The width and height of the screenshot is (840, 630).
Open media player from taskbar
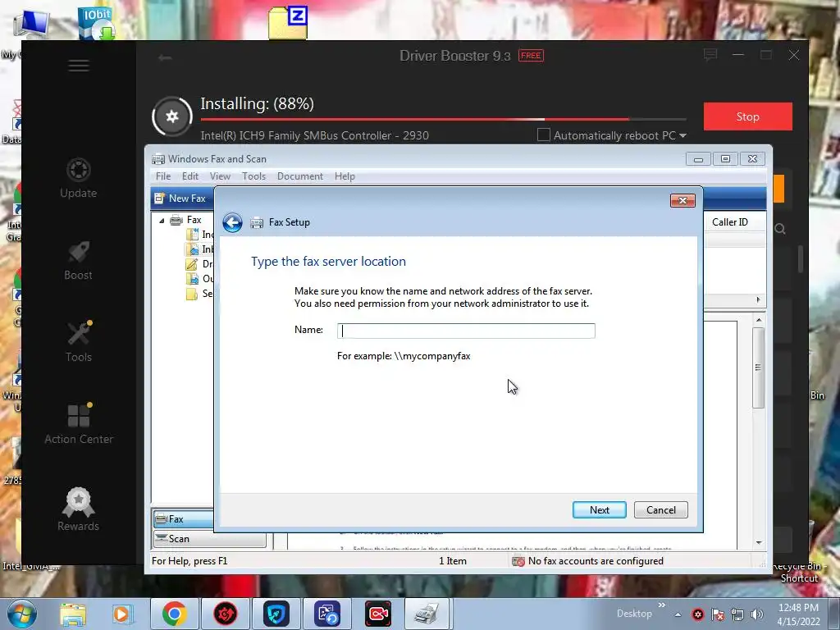[121, 614]
